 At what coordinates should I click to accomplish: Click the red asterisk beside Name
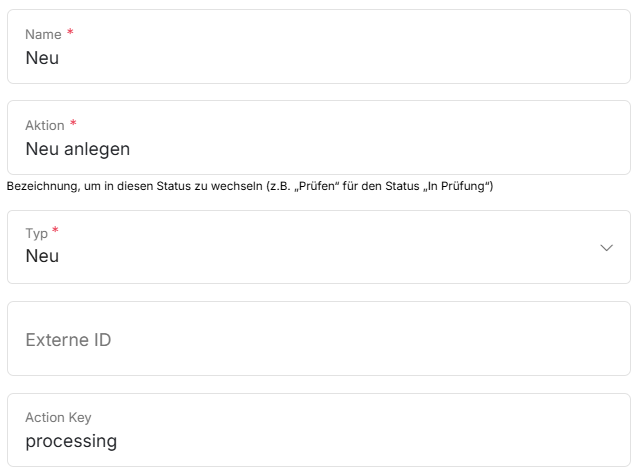[x=70, y=33]
